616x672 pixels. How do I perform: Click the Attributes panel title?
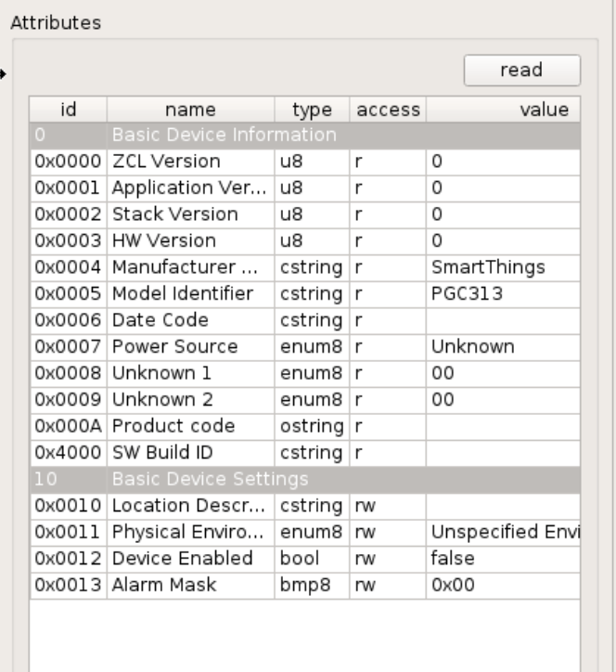(x=56, y=22)
